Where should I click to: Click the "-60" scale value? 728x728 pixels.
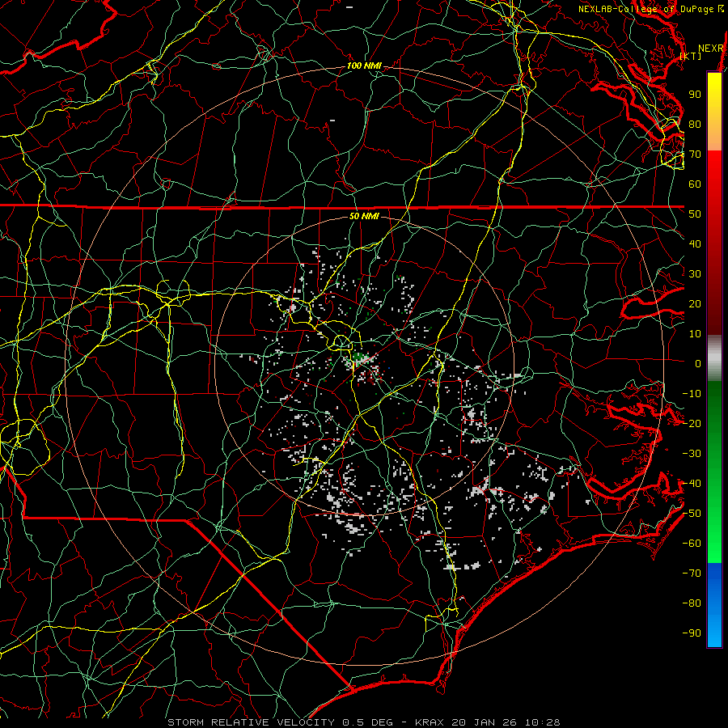tap(692, 544)
